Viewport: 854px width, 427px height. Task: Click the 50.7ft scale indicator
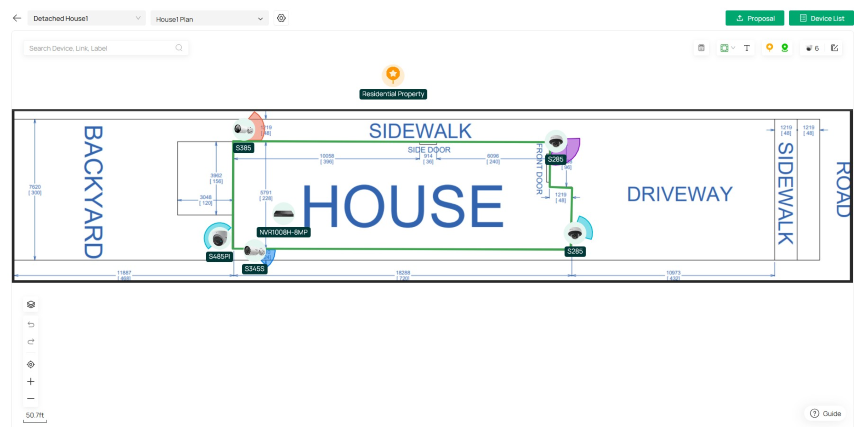[x=35, y=417]
